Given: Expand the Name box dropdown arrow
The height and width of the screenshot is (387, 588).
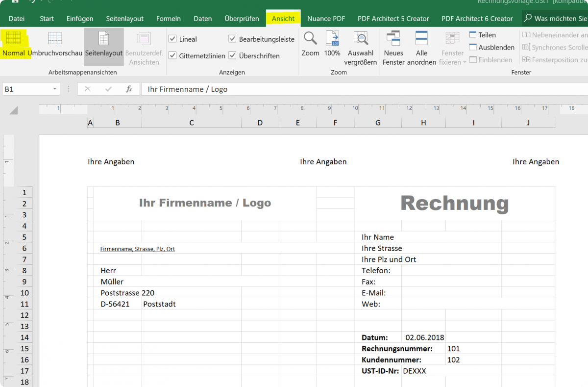Looking at the screenshot, I should click(55, 89).
